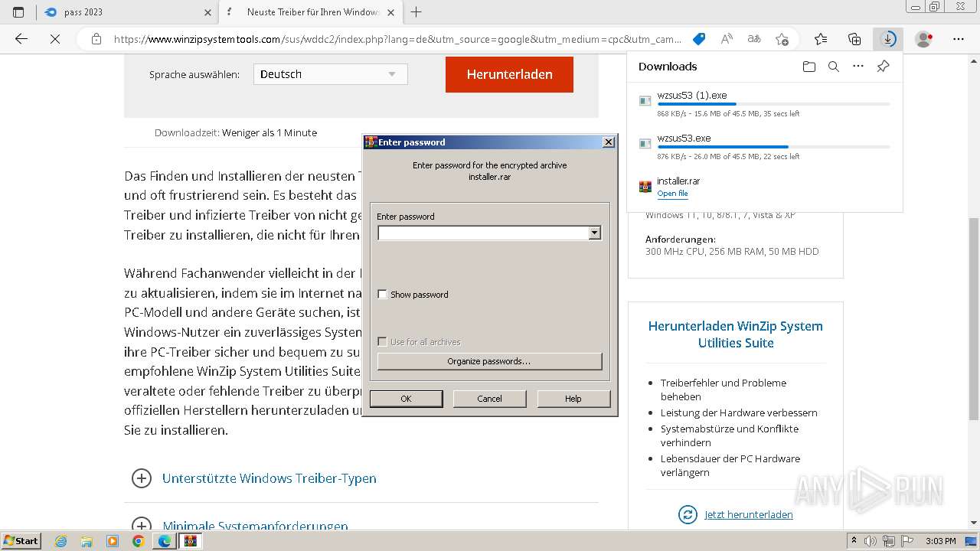Click inside the Enter password field
This screenshot has height=551, width=980.
[483, 233]
